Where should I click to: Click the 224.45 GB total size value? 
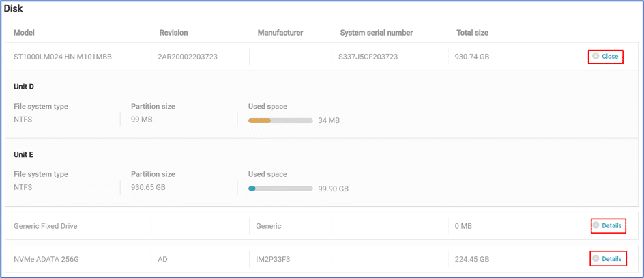click(x=472, y=260)
